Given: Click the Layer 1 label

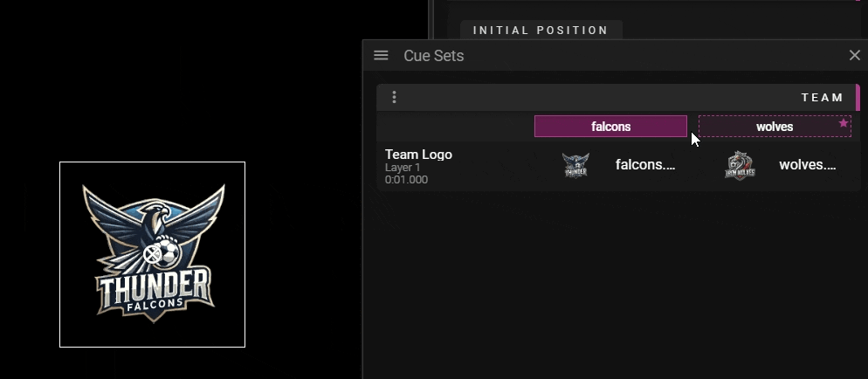Looking at the screenshot, I should [x=403, y=168].
